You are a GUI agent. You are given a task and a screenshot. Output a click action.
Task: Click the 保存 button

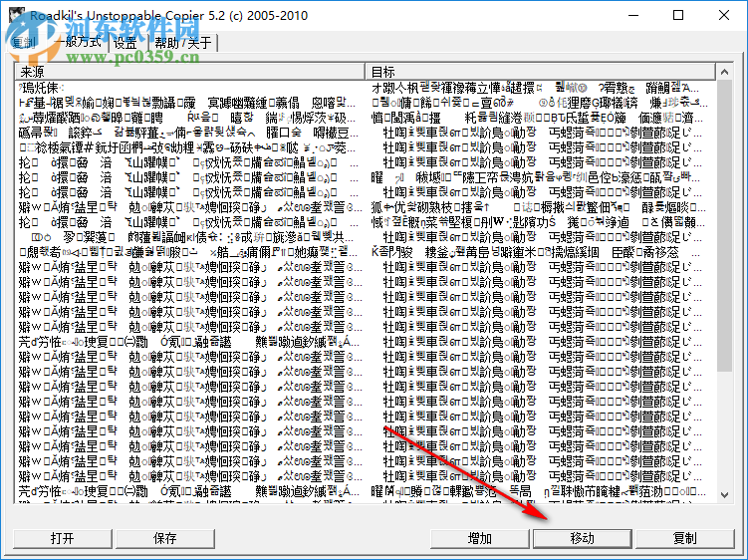(165, 538)
